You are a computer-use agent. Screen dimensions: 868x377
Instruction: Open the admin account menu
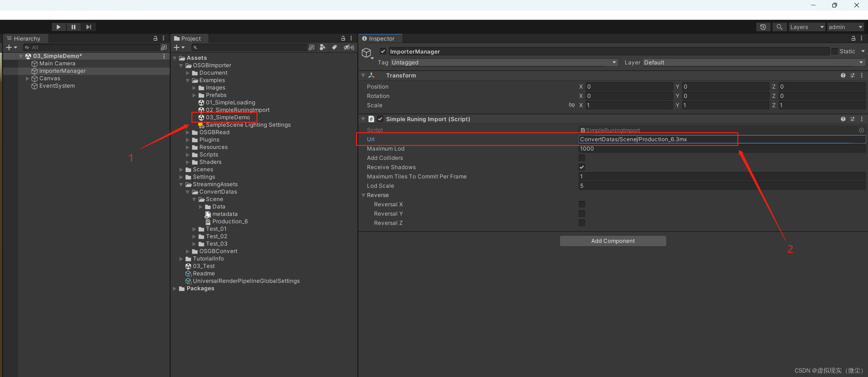pos(845,27)
